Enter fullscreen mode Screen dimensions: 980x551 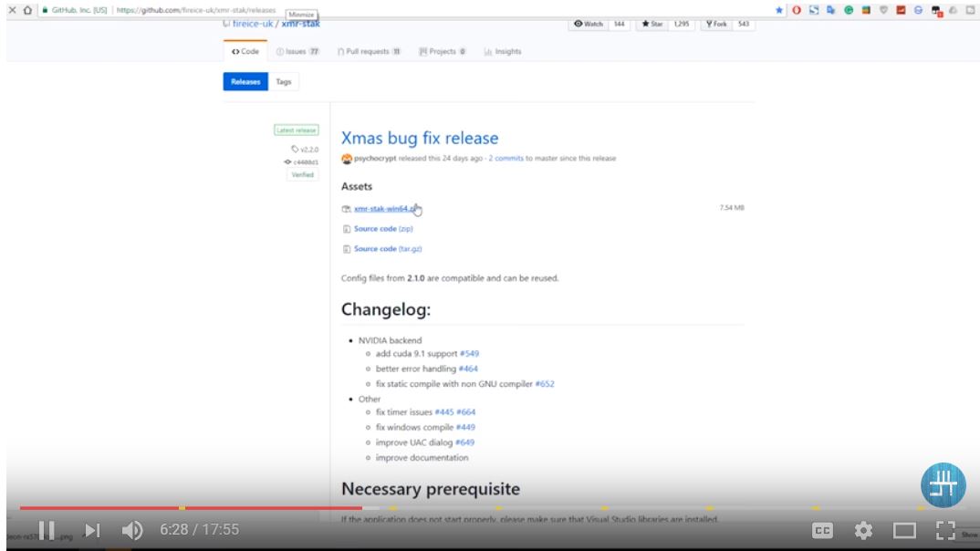click(945, 530)
